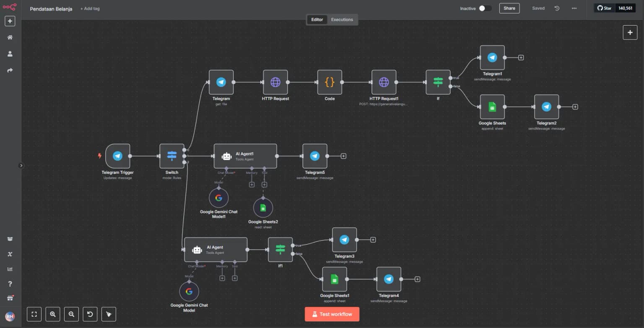Viewport: 644px width, 328px height.
Task: Expand the collapsed left sidebar
Action: click(x=21, y=165)
